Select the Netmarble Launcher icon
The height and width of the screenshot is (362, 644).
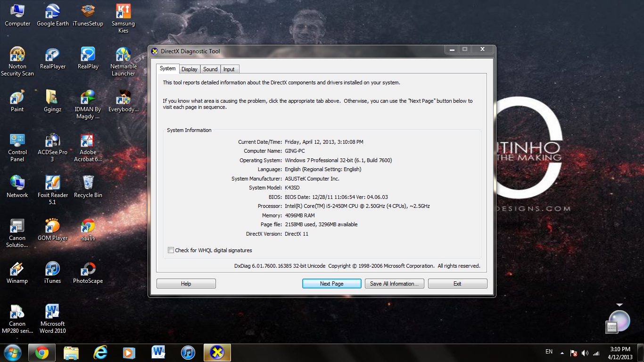pos(123,62)
